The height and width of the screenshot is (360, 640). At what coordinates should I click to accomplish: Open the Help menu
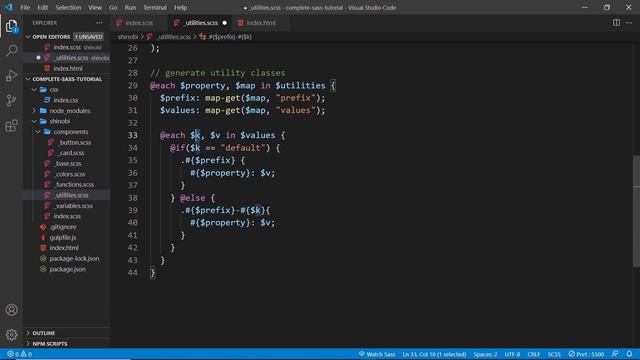[180, 7]
